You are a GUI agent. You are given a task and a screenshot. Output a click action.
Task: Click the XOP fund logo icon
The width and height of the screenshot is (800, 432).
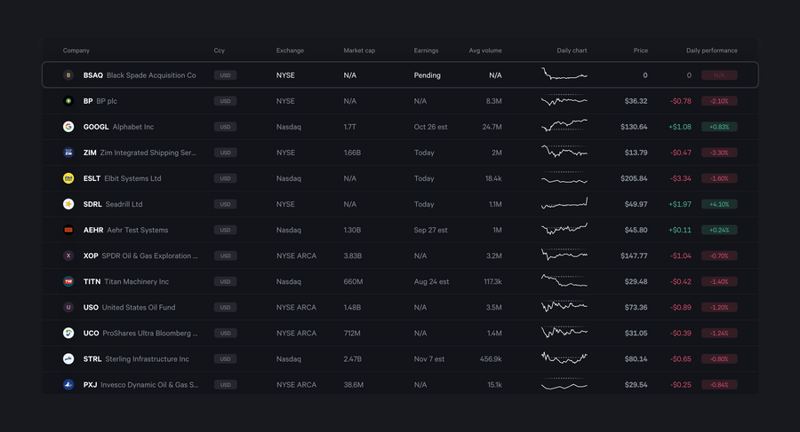(x=68, y=256)
